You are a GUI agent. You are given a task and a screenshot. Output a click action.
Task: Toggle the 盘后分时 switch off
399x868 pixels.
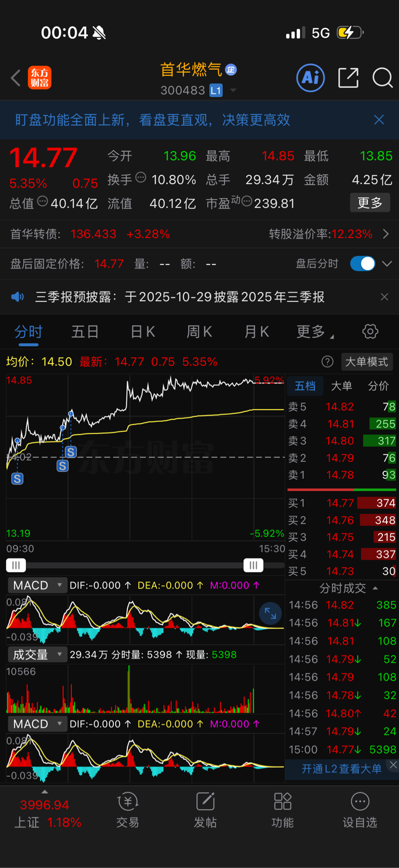click(363, 264)
